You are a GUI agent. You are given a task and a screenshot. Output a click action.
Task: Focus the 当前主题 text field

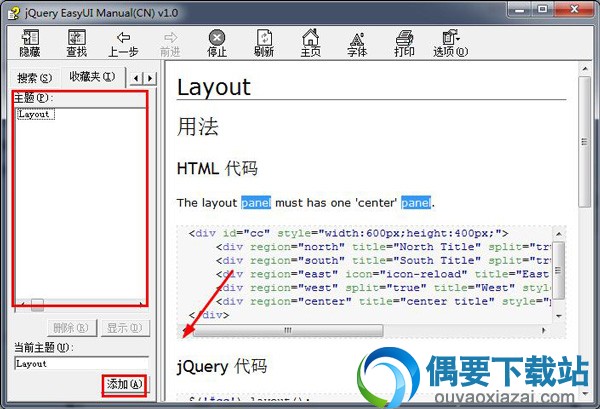(81, 363)
